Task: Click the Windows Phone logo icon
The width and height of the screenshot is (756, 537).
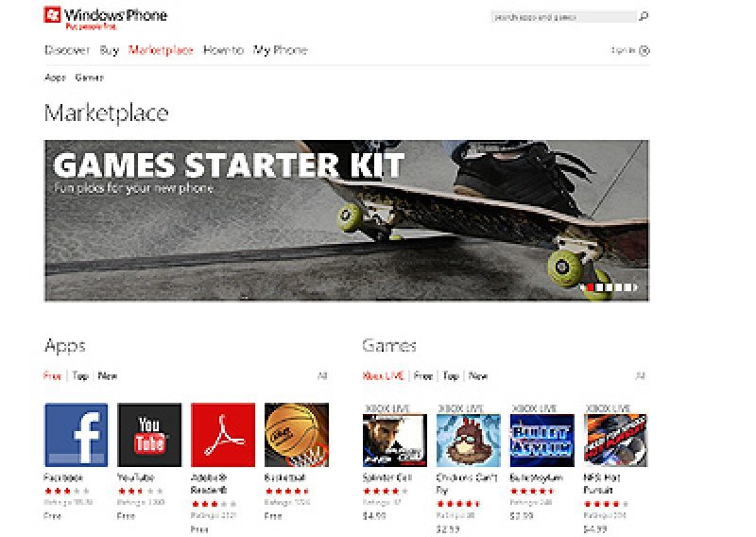Action: coord(52,15)
